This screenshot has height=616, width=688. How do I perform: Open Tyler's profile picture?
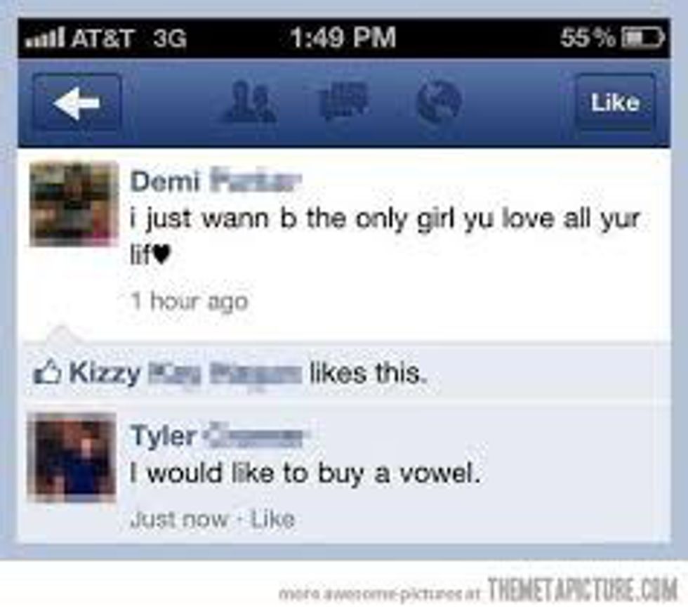click(72, 457)
